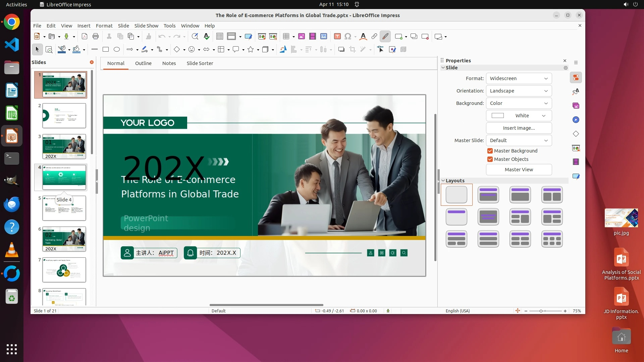This screenshot has height=362, width=644.
Task: Open the Slide Show menu
Action: click(146, 26)
